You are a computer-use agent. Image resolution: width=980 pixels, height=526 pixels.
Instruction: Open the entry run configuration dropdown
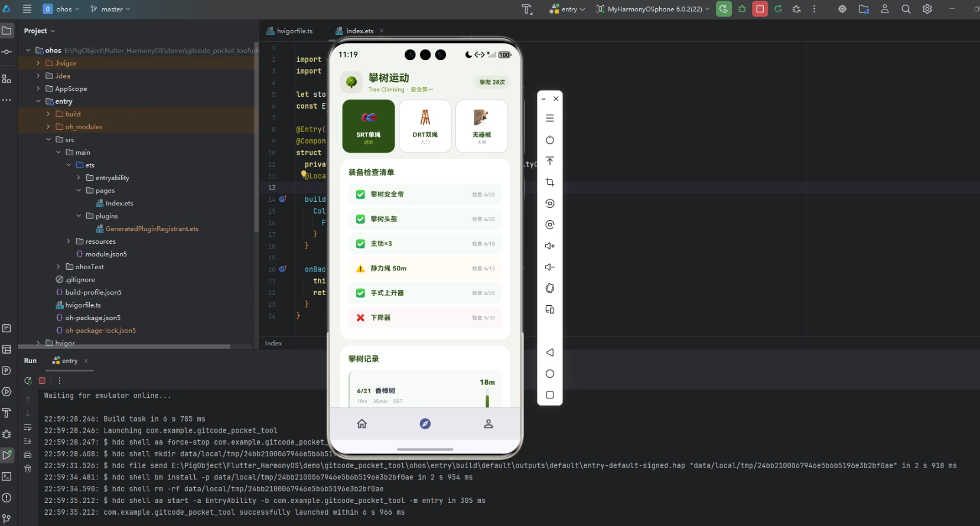568,9
